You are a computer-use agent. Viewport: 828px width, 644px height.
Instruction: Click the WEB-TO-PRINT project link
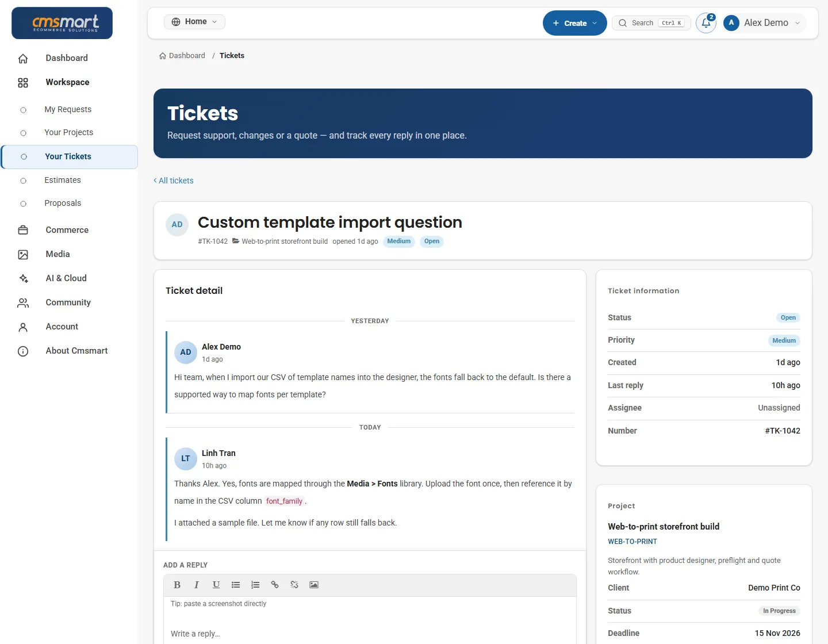[632, 542]
